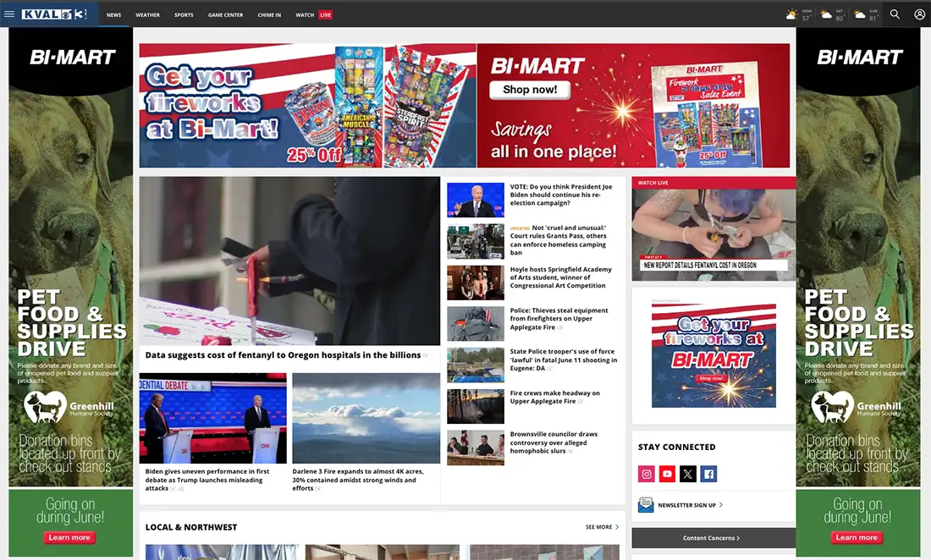Open Hoyle Springfield Academy art story
The height and width of the screenshot is (560, 931).
560,277
